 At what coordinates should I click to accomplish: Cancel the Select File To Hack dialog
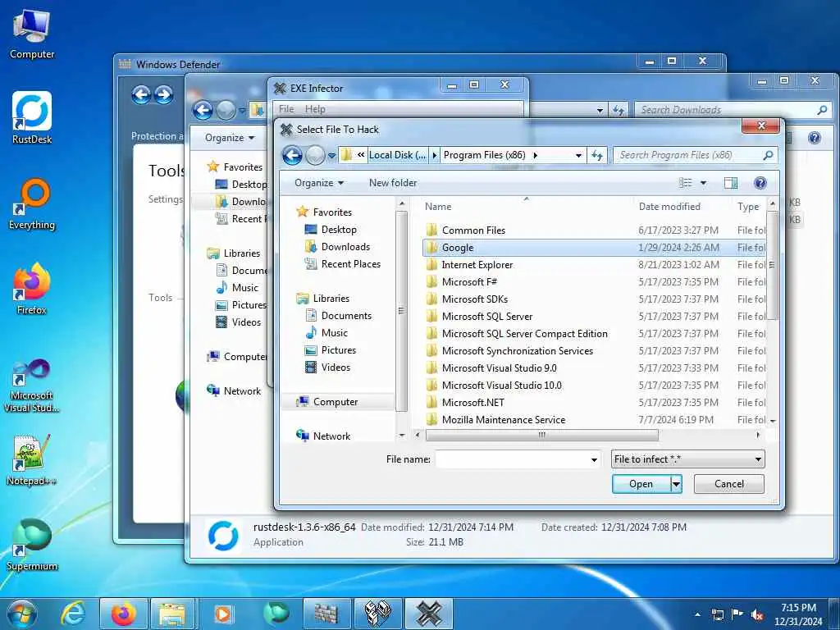coord(729,484)
